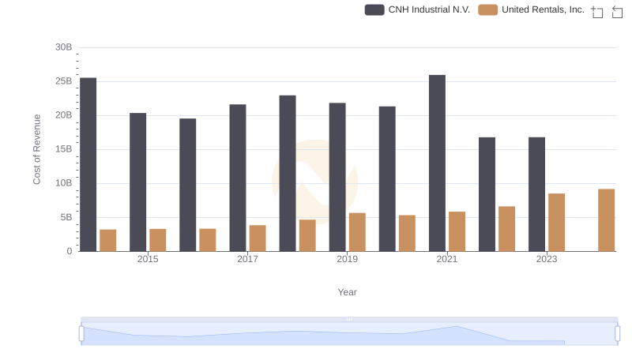Click the 2021 x-axis label
The image size is (632, 364).
pos(447,259)
